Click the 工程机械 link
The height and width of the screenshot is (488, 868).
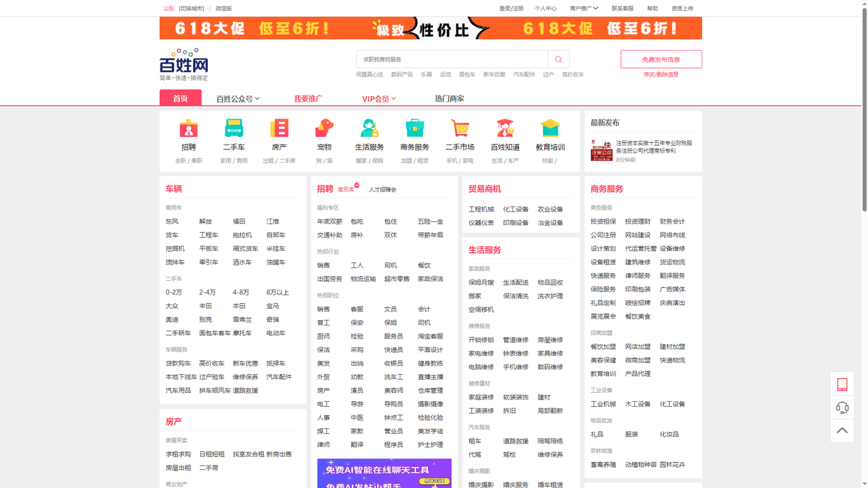pyautogui.click(x=481, y=210)
